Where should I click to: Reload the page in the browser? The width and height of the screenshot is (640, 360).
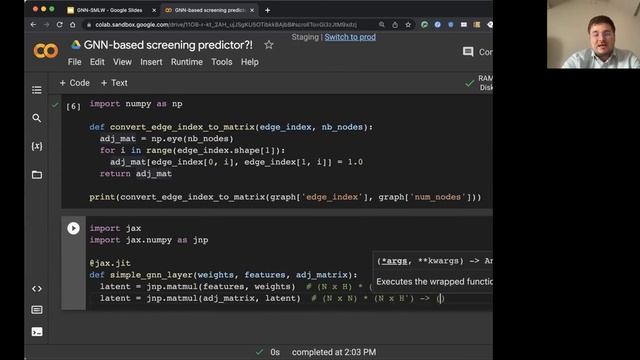pos(60,24)
